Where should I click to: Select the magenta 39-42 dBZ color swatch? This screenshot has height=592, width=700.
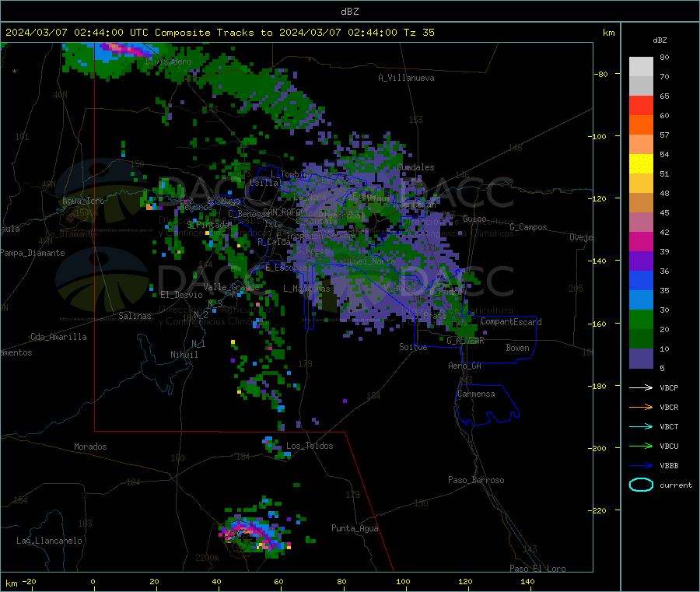(641, 241)
